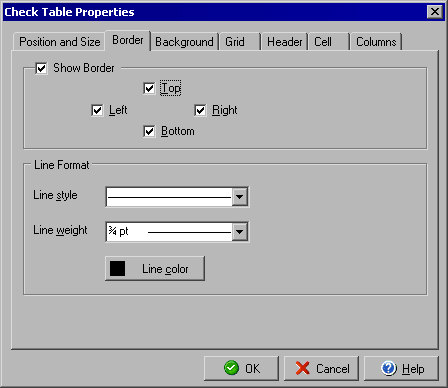The image size is (448, 388).
Task: Toggle the Left border checkbox
Action: point(97,110)
